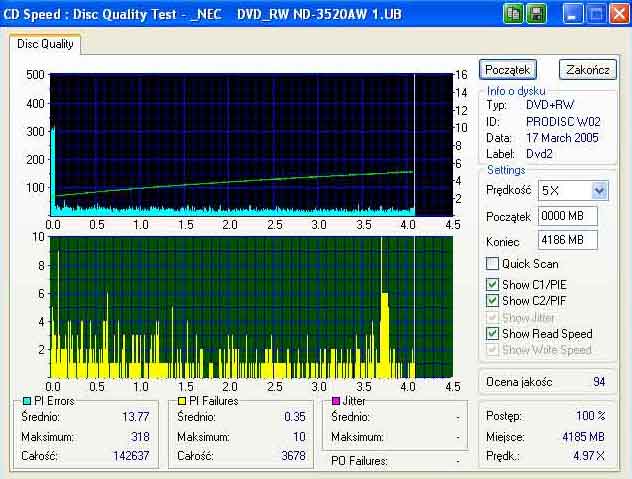Minimize the CD Speed window
The width and height of the screenshot is (632, 479).
pyautogui.click(x=572, y=14)
